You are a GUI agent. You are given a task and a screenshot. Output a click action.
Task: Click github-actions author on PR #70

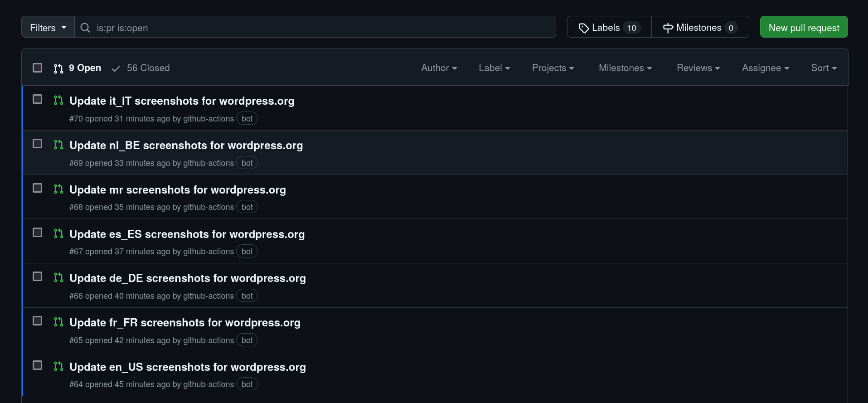click(209, 119)
